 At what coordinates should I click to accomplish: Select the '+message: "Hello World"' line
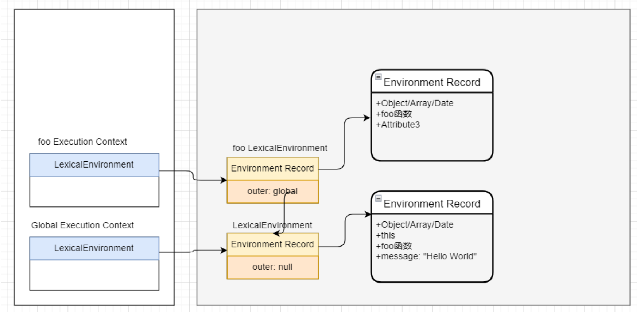tap(426, 256)
